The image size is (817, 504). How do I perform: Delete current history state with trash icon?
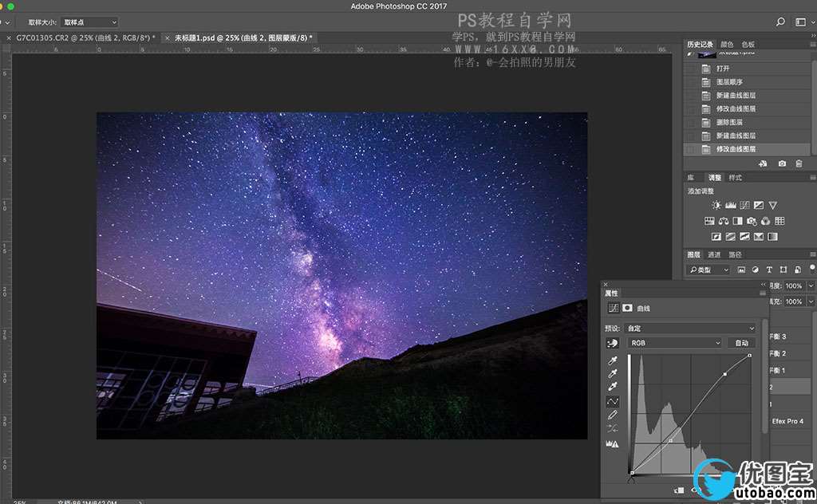click(x=799, y=163)
